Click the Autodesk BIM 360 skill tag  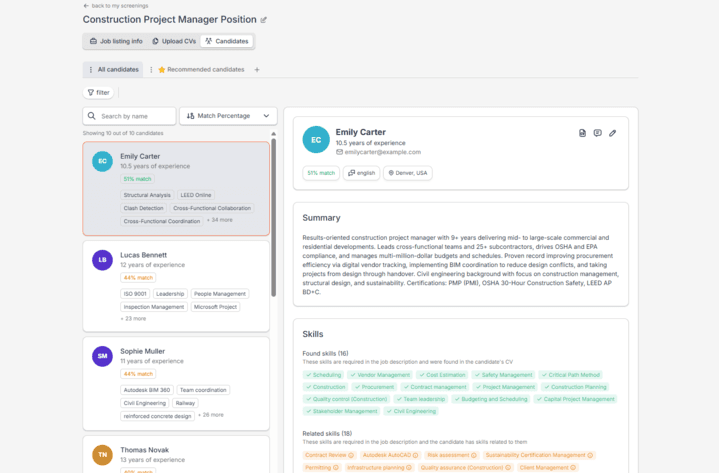(x=147, y=390)
